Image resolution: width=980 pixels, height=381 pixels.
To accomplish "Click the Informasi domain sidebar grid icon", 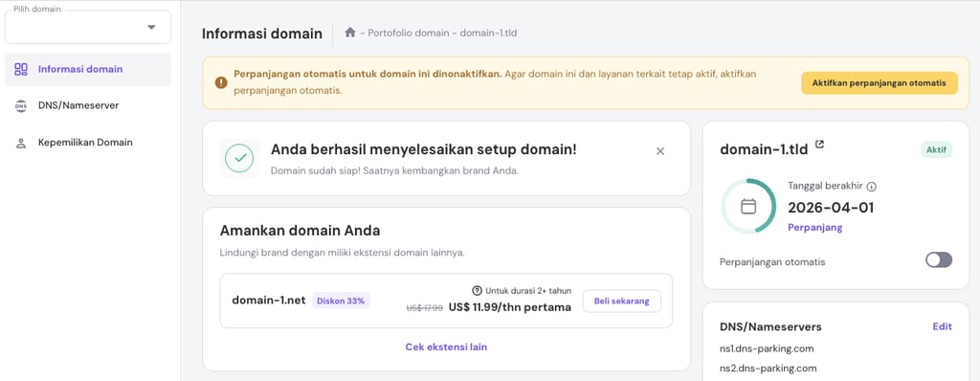I will 21,70.
